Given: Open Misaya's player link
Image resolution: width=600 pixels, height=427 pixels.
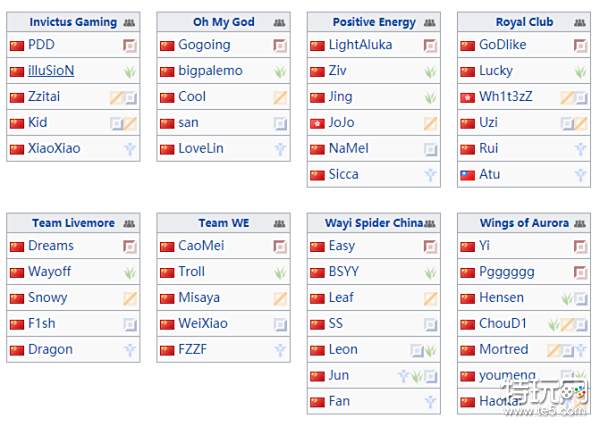Looking at the screenshot, I should click(x=199, y=298).
